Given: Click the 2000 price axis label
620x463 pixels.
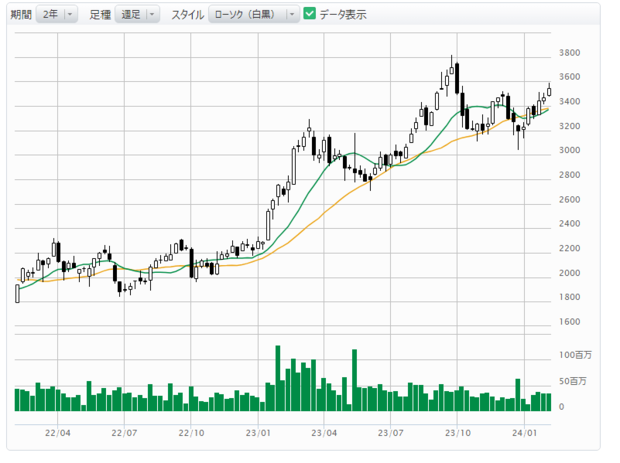Looking at the screenshot, I should tap(571, 273).
